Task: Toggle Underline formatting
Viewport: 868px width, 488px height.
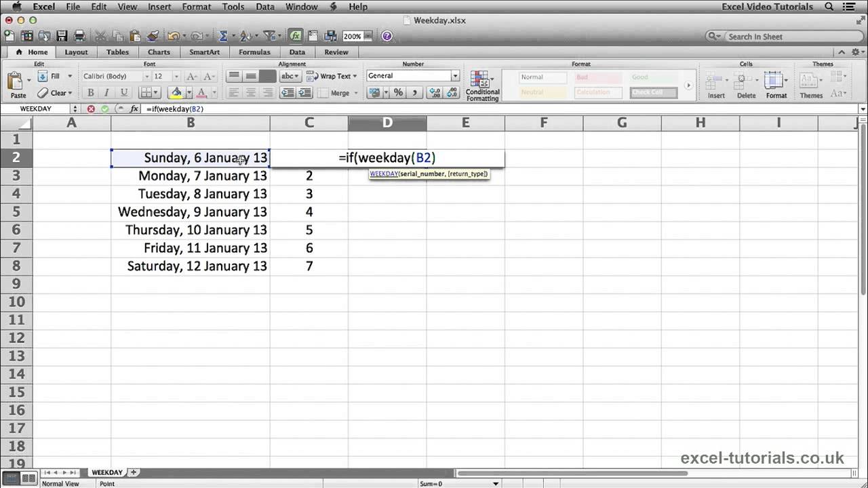Action: (123, 93)
